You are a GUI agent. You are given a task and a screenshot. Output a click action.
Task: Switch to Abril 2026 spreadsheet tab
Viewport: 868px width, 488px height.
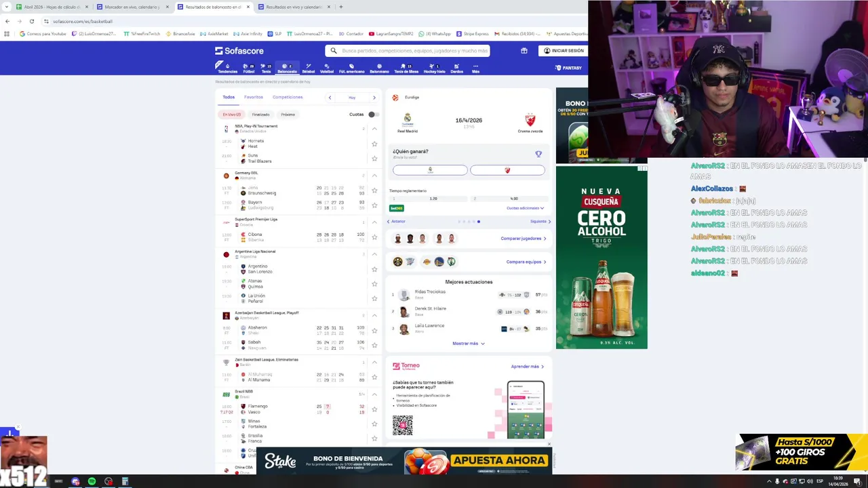(52, 7)
